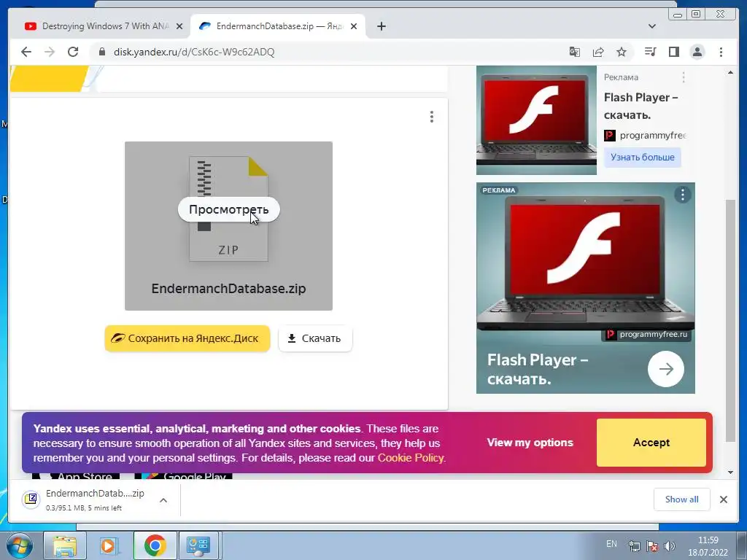The width and height of the screenshot is (747, 560).
Task: Open the control panel taskbar app
Action: point(198,545)
